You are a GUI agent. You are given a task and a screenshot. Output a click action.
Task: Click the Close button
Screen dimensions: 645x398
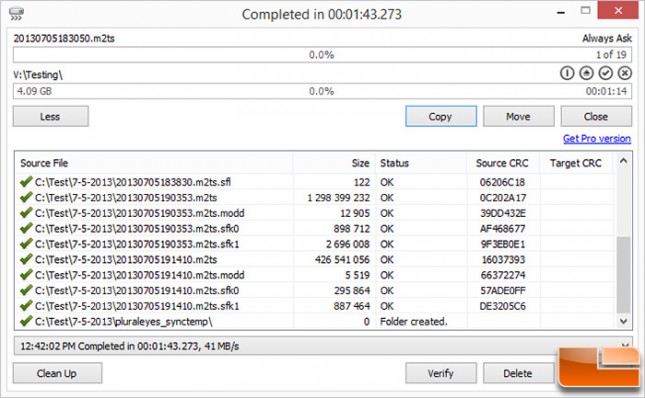(596, 116)
